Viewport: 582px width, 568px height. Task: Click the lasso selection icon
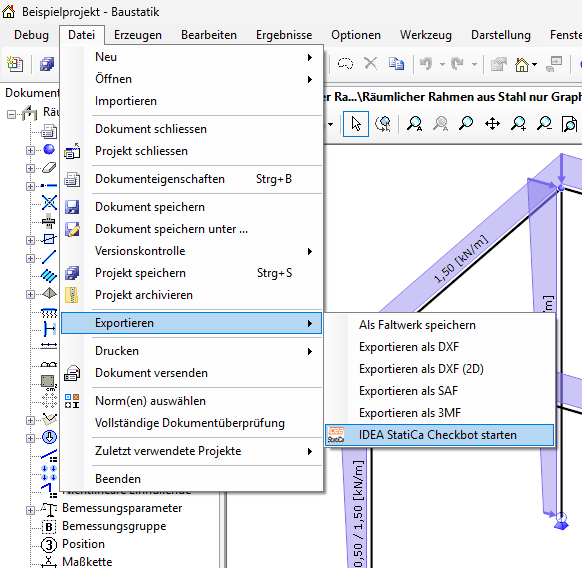tap(345, 63)
